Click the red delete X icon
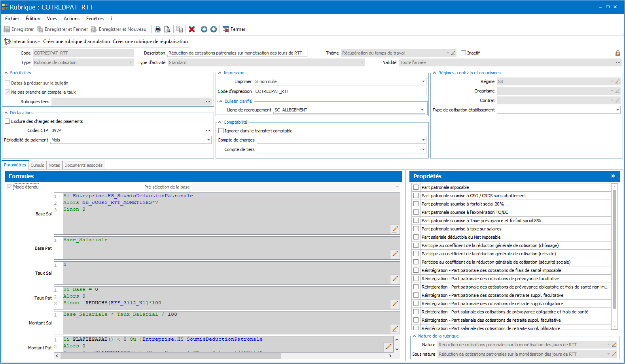The width and height of the screenshot is (625, 364). tap(192, 29)
